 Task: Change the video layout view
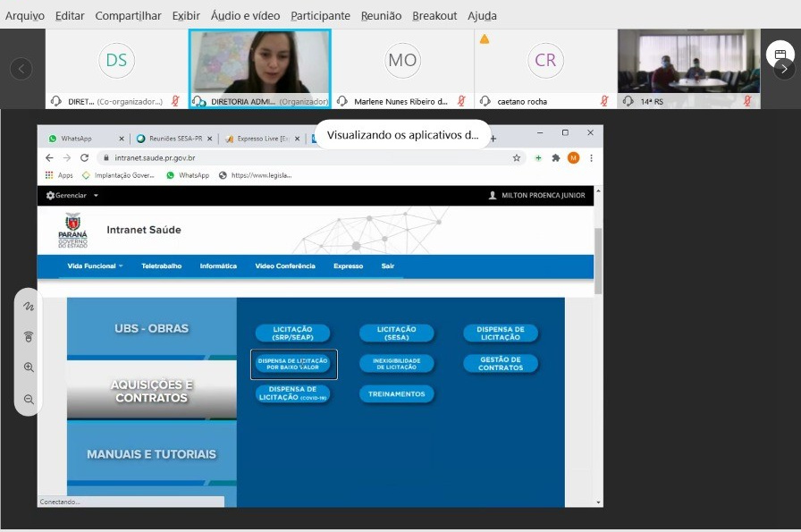[780, 55]
